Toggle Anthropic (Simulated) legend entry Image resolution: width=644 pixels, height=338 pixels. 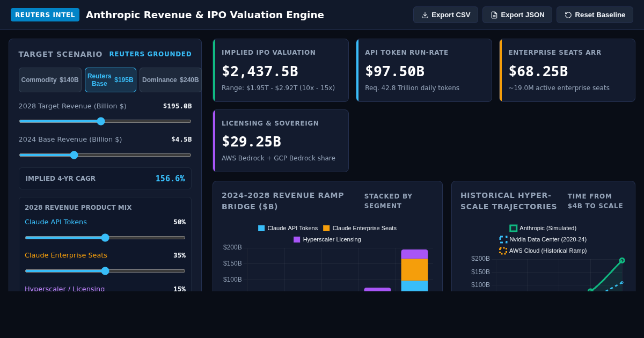pyautogui.click(x=543, y=228)
